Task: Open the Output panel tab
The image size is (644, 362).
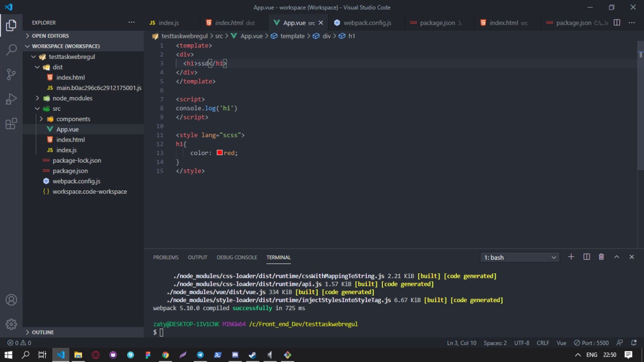Action: [x=197, y=257]
